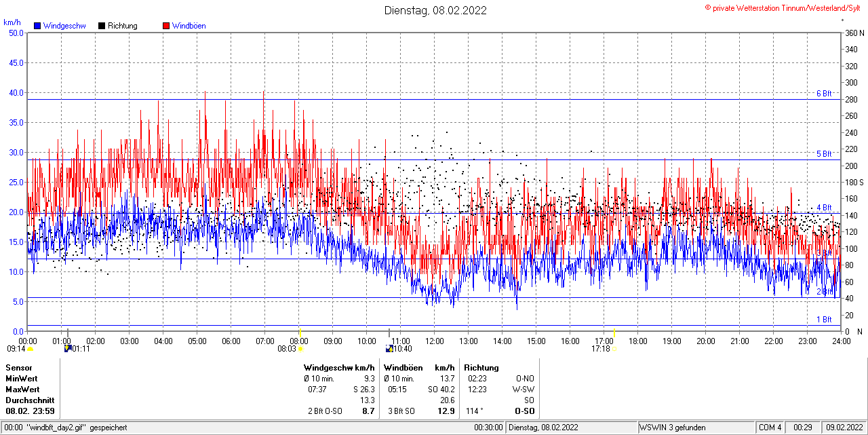
Task: Click the Richtung column header in table
Action: 481,368
